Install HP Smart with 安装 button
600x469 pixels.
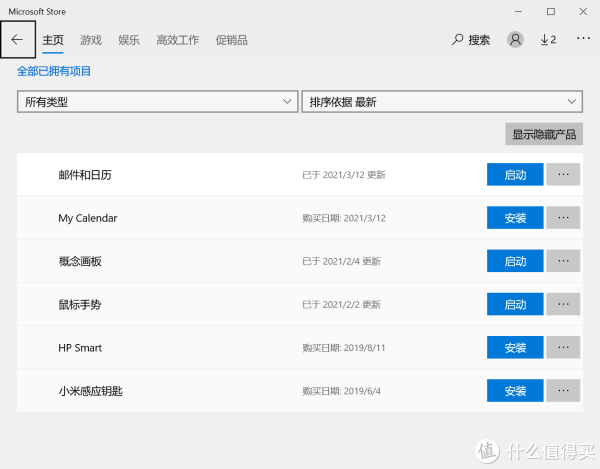(x=515, y=347)
